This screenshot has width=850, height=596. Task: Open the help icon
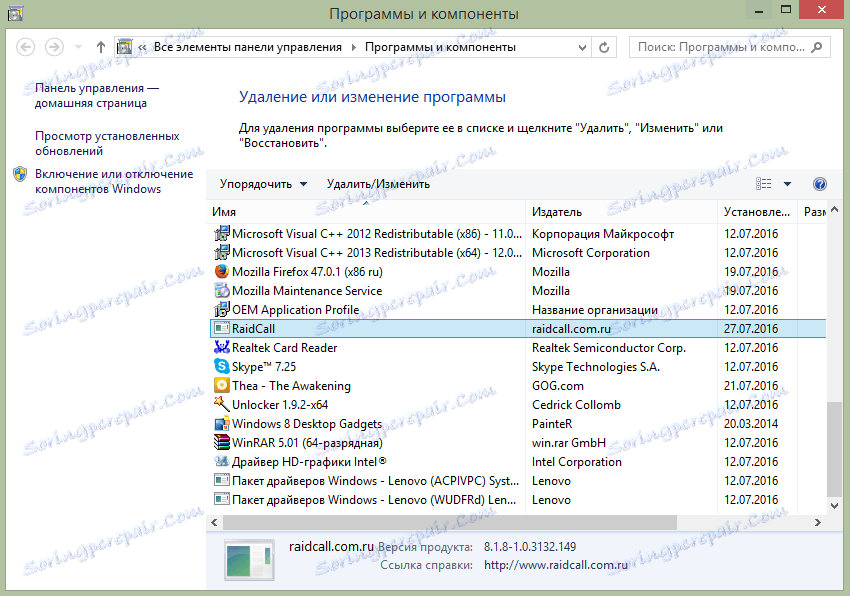pos(820,184)
